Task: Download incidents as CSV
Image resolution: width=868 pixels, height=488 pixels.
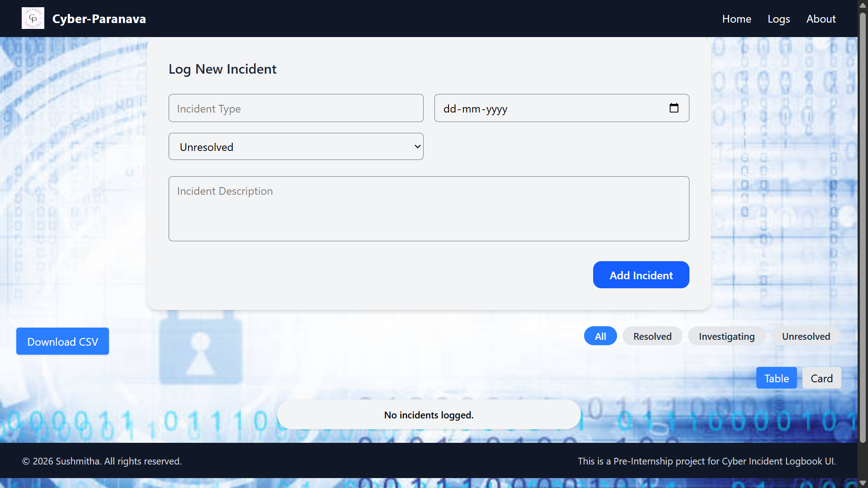Action: pyautogui.click(x=62, y=341)
